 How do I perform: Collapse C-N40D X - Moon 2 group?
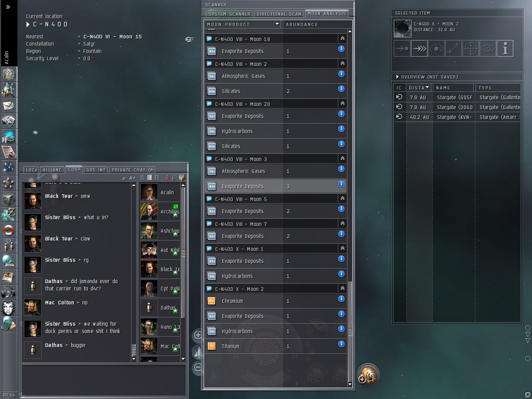click(342, 288)
